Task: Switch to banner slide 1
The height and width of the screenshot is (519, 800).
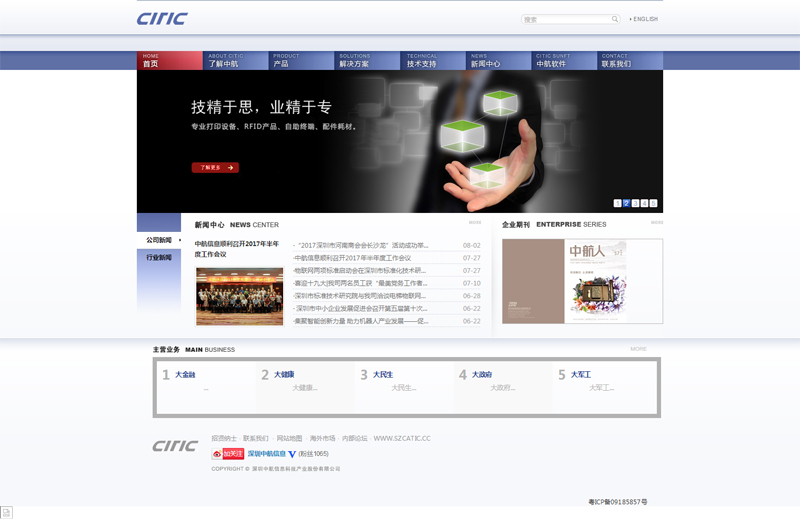Action: click(x=617, y=203)
